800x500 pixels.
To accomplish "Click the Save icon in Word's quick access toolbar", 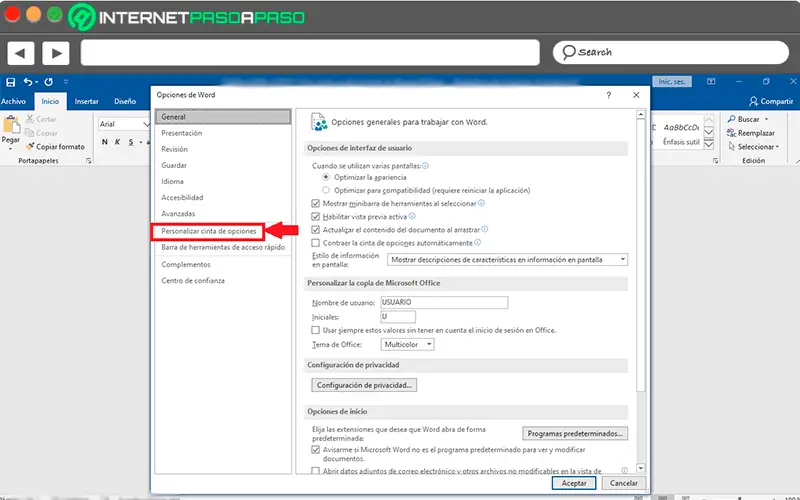I will click(x=10, y=82).
